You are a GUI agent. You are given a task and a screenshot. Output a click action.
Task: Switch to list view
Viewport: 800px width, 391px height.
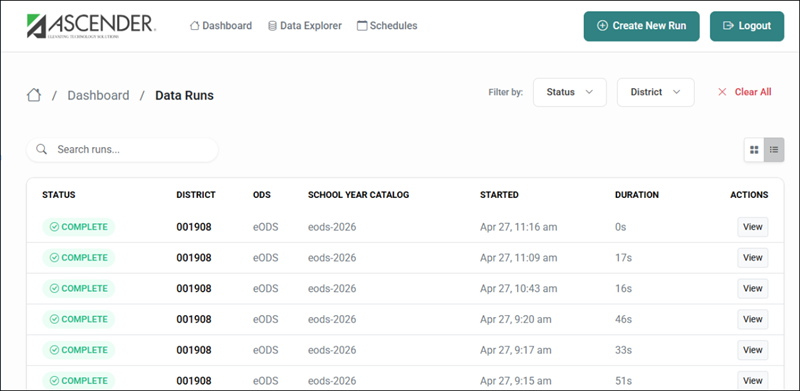coord(774,150)
